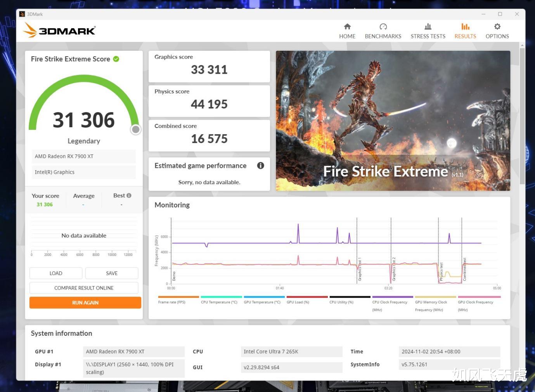The height and width of the screenshot is (392, 535).
Task: Open the Options gear icon
Action: (x=497, y=26)
